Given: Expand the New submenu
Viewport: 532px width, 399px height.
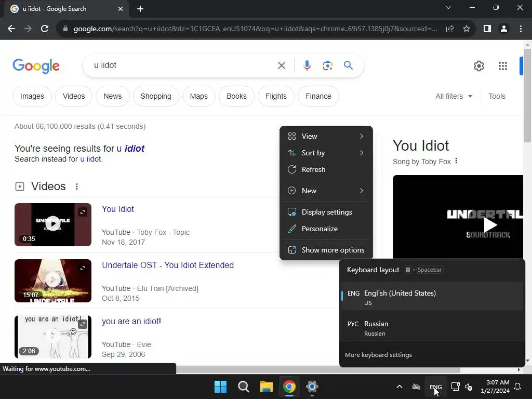Looking at the screenshot, I should click(326, 191).
